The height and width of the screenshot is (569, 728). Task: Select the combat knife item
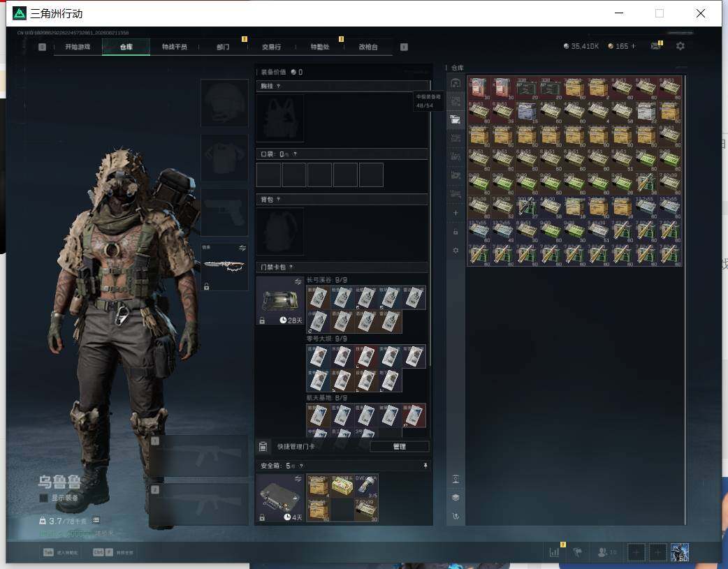coord(224,267)
